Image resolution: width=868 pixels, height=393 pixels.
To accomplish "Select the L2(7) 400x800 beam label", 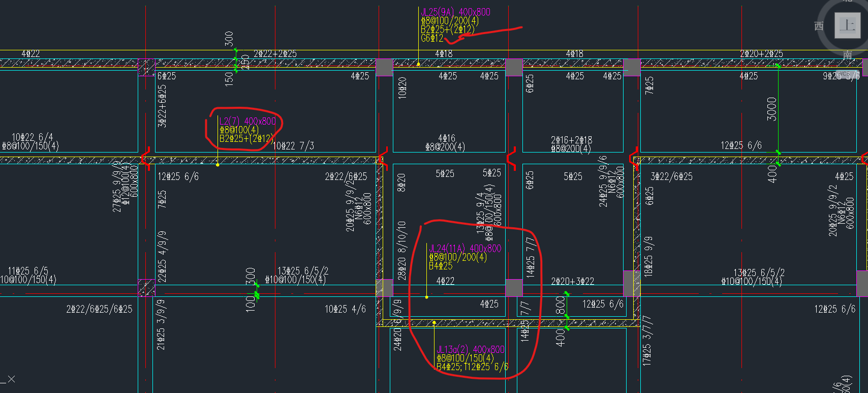I will [247, 121].
